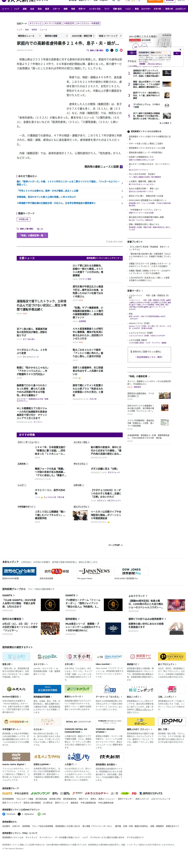
Task: Go to the ヨミドクター nav tab
Action: coord(146,9)
